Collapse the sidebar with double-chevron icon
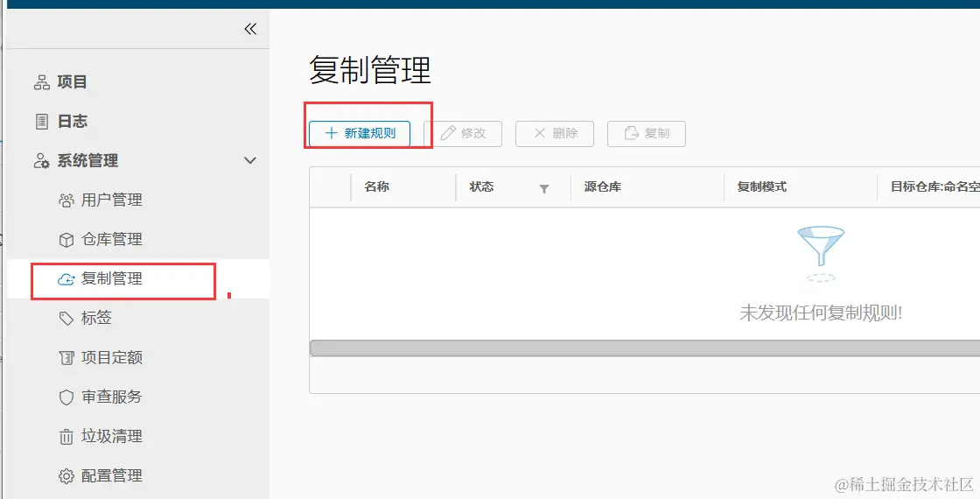This screenshot has height=499, width=980. click(x=250, y=29)
